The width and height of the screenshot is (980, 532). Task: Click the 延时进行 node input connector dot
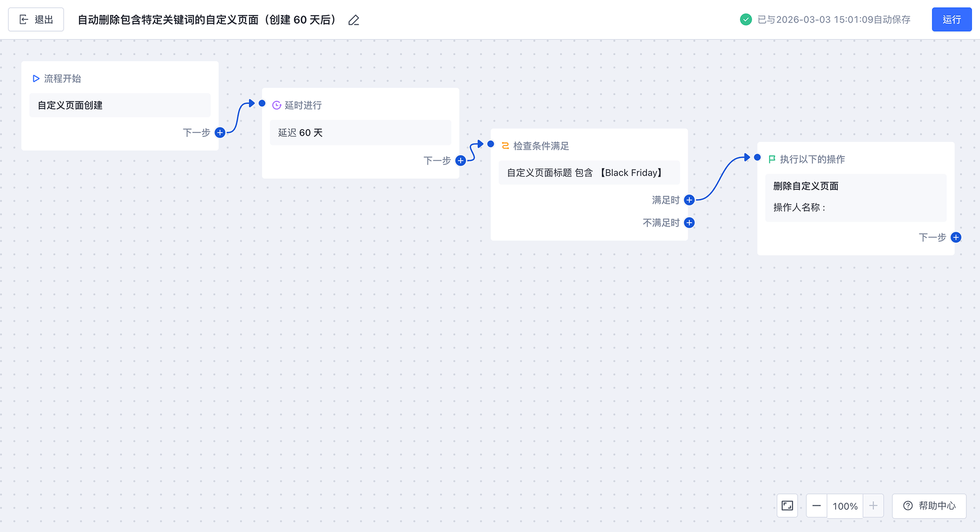(x=262, y=103)
